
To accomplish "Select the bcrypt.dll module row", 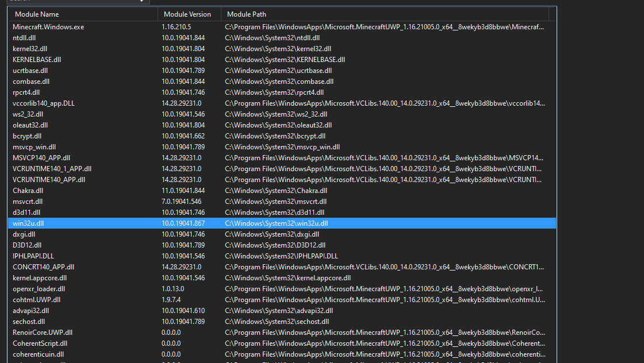I will click(27, 136).
